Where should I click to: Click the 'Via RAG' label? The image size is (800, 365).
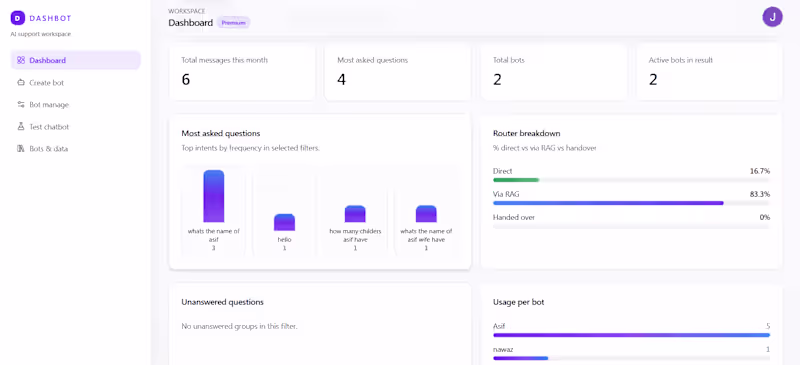point(506,194)
